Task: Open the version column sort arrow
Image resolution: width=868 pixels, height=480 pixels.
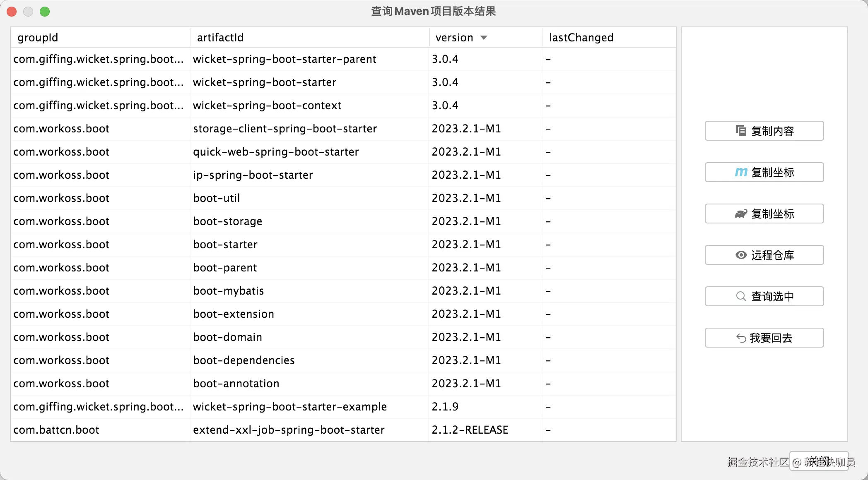Action: click(x=484, y=37)
